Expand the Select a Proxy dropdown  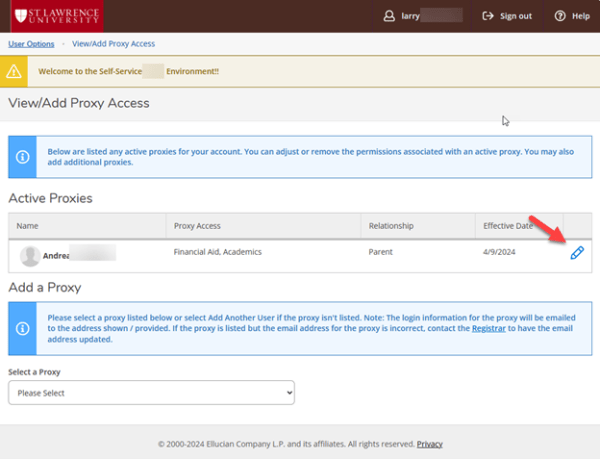(x=151, y=393)
